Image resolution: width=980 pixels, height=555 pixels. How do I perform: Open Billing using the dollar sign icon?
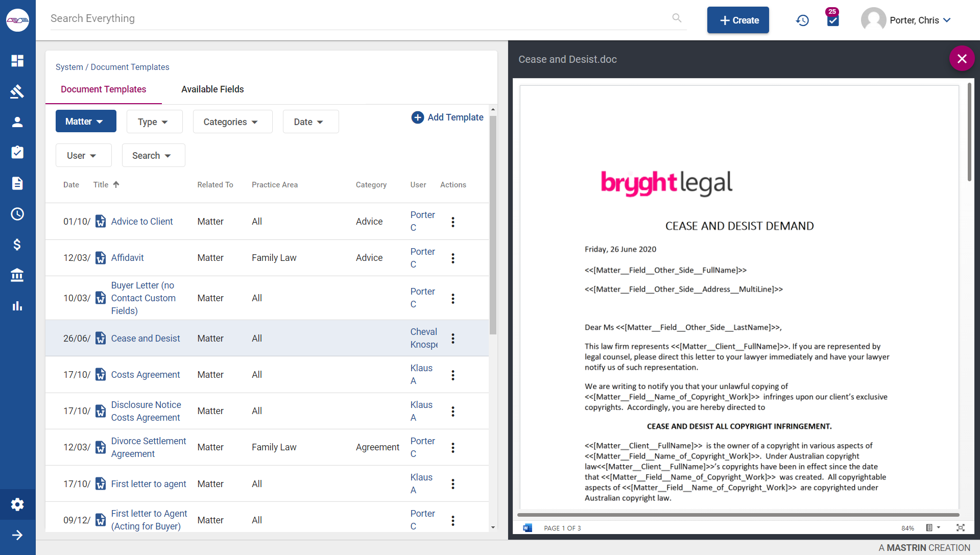[17, 245]
